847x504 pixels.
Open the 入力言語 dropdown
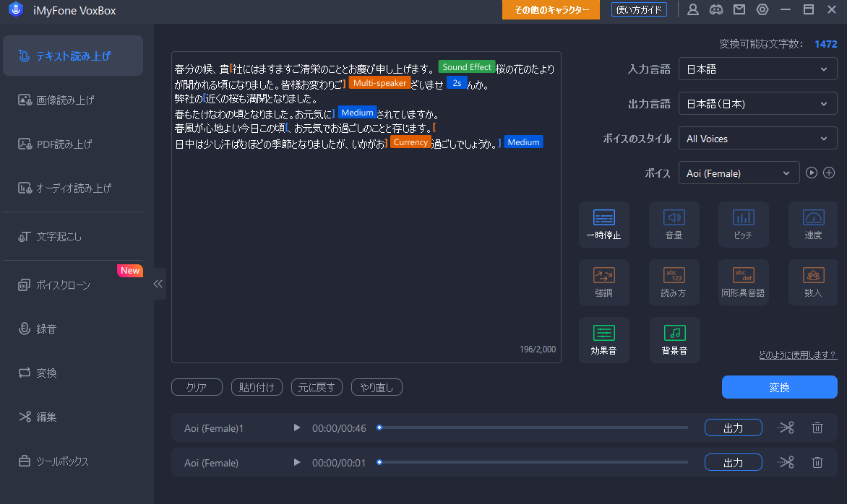point(758,69)
